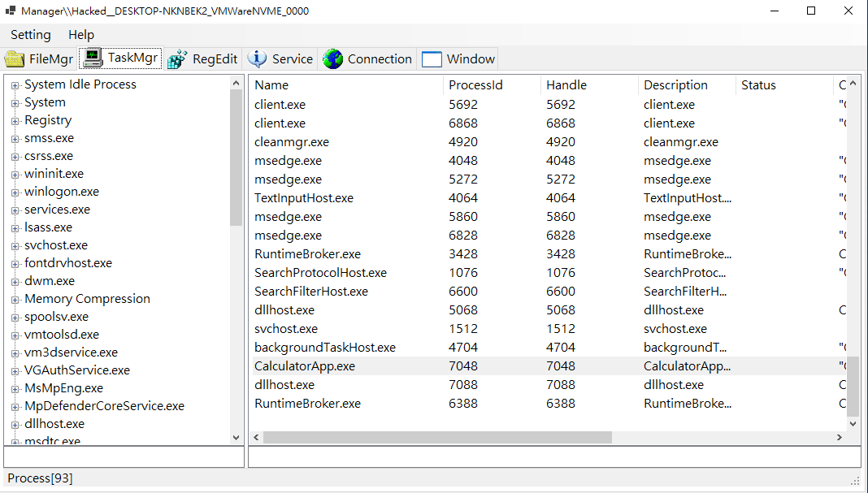
Task: Open the Help menu
Action: click(x=81, y=35)
